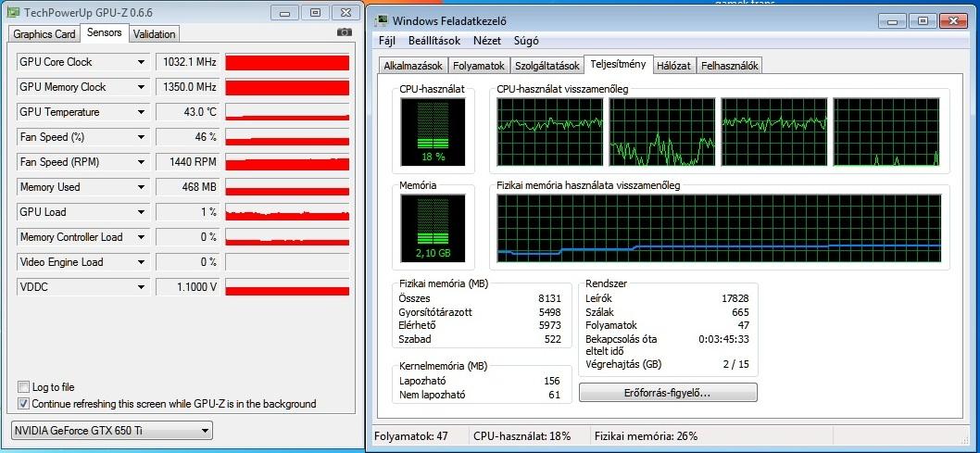This screenshot has width=980, height=453.
Task: Click the uptime value 0:03:45:33
Action: [x=723, y=339]
